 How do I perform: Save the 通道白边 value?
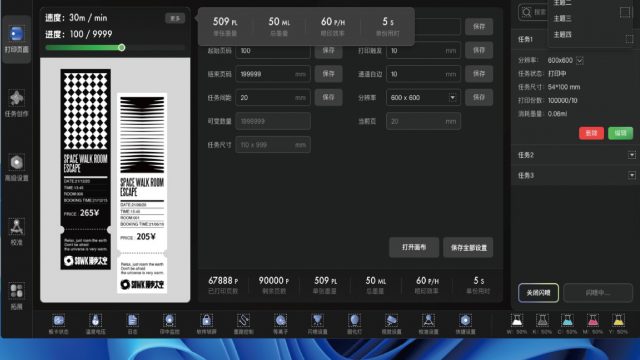(x=479, y=74)
